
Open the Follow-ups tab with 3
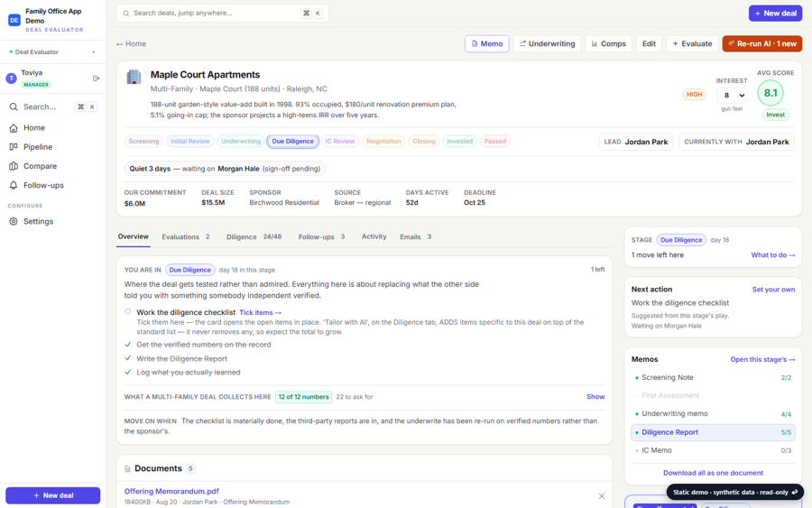click(321, 237)
